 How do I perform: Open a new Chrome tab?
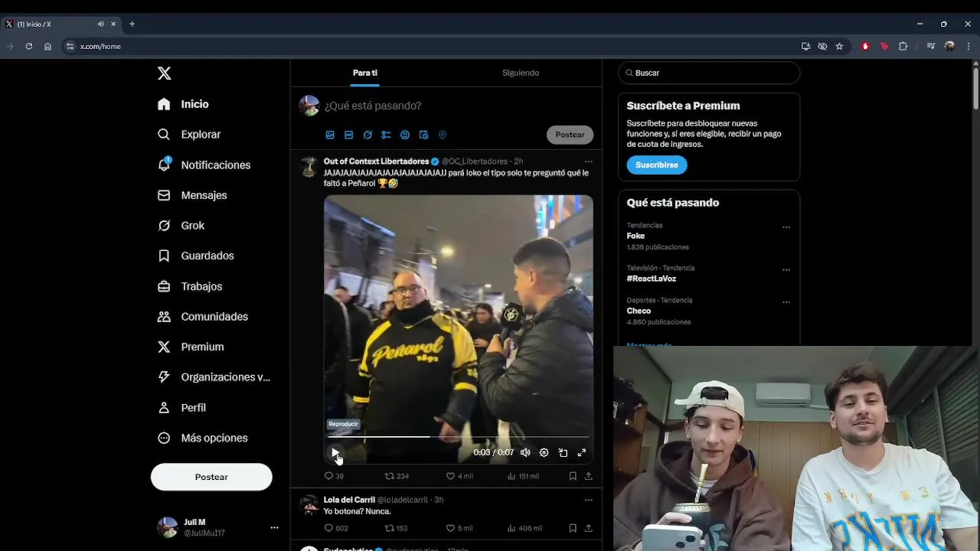click(132, 24)
